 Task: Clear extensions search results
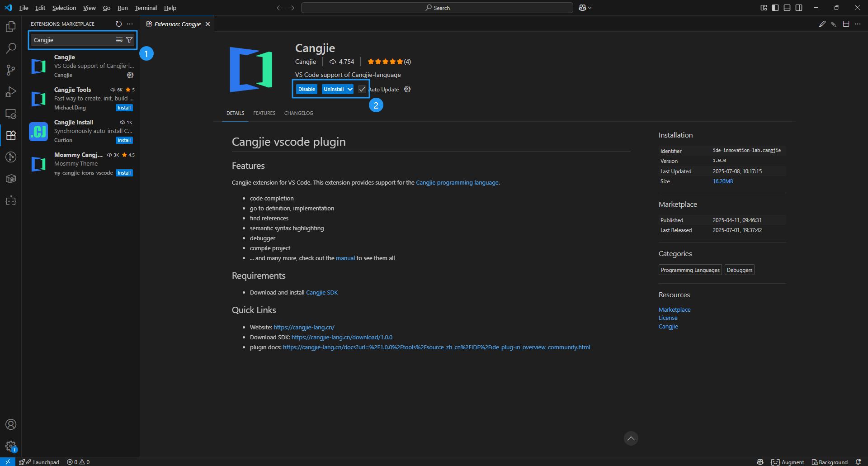coord(119,40)
